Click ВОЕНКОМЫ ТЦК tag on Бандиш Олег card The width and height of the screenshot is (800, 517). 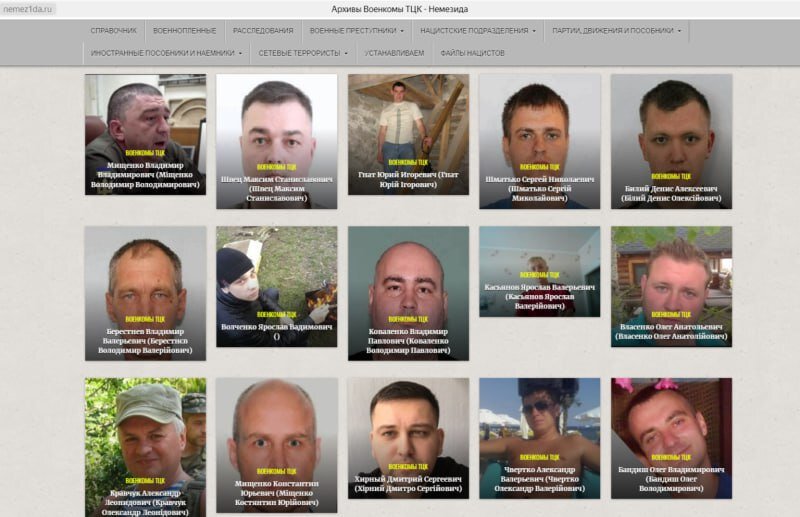point(671,457)
